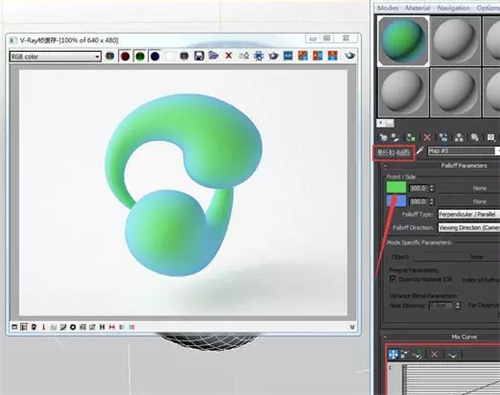Click Near Distance spinner arrows

click(458, 305)
